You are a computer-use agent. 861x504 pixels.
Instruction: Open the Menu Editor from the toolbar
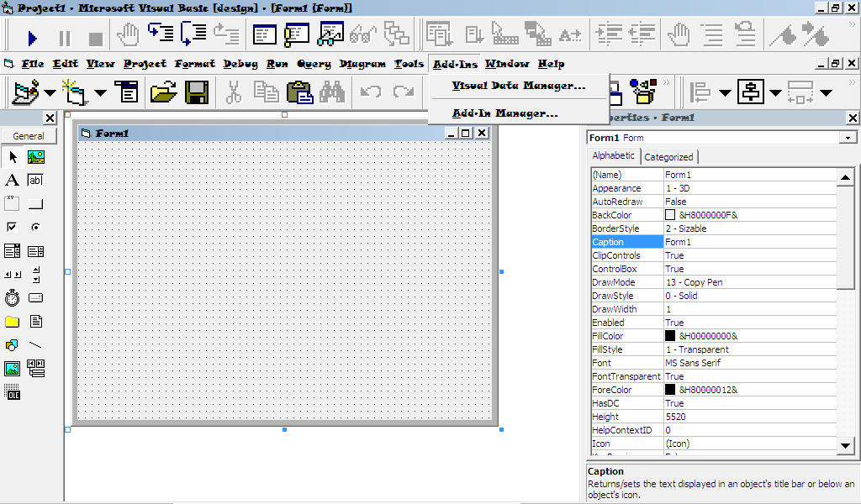[x=127, y=92]
